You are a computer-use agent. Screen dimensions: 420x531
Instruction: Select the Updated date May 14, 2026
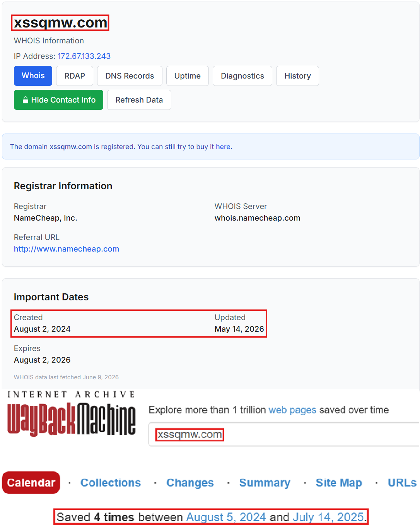239,329
